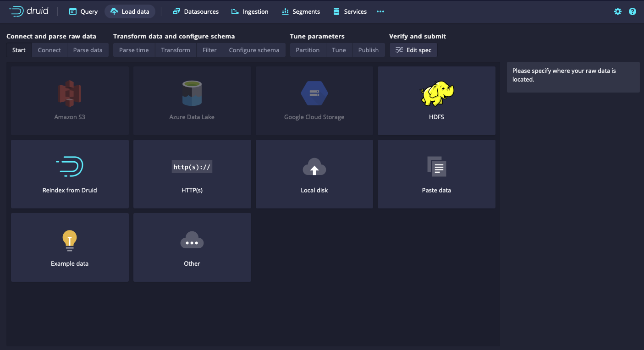This screenshot has width=644, height=350.
Task: Click the HDFS label text
Action: (437, 117)
